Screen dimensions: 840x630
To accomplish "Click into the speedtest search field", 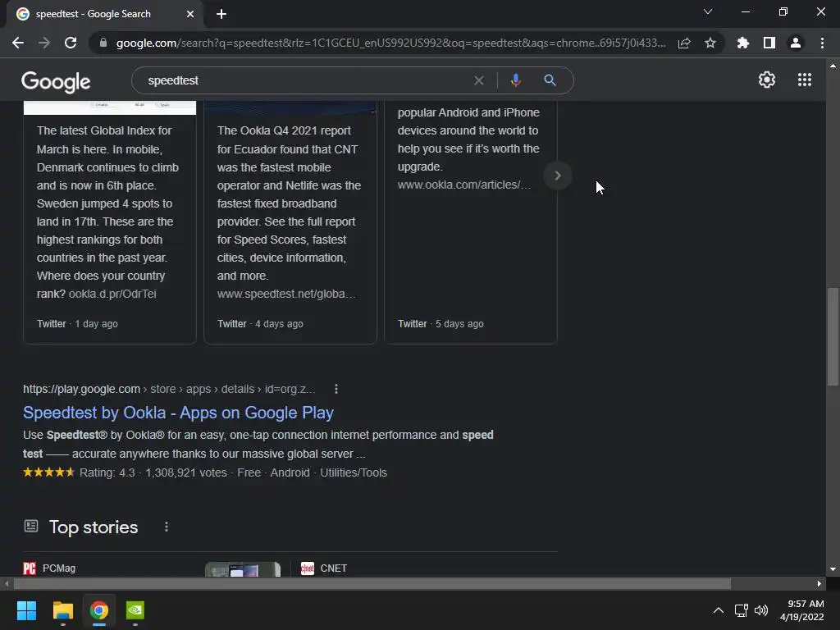I will point(305,80).
